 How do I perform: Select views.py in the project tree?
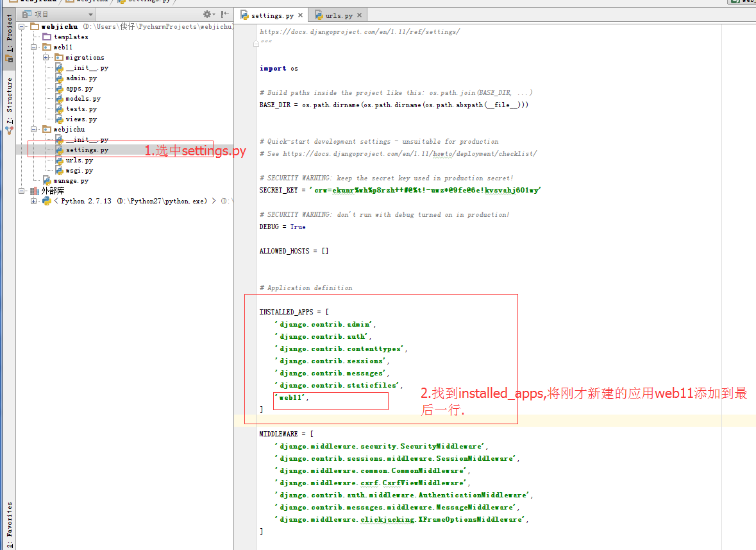(81, 119)
